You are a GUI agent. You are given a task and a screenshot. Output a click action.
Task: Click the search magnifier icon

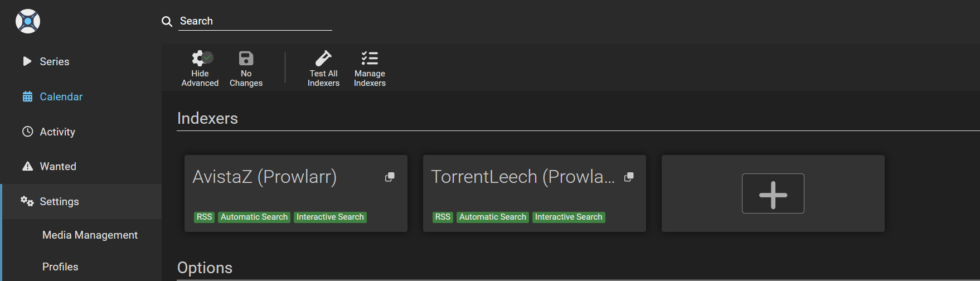(167, 22)
